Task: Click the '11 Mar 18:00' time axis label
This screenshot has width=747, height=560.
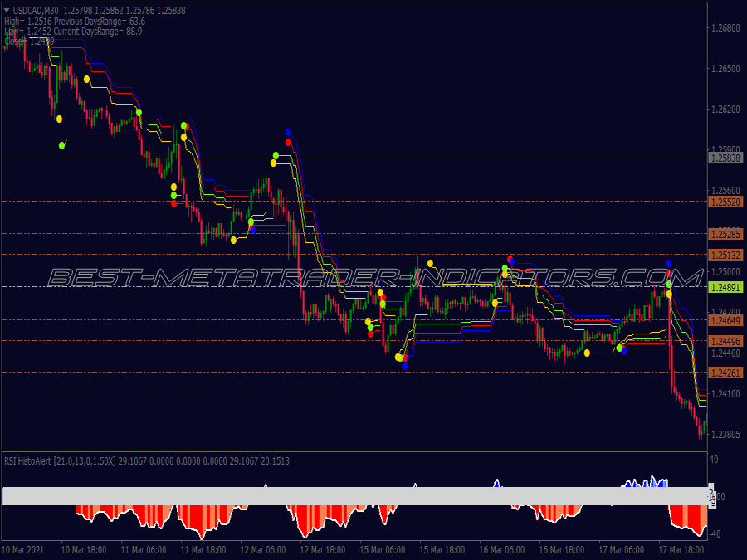Action: pyautogui.click(x=203, y=549)
